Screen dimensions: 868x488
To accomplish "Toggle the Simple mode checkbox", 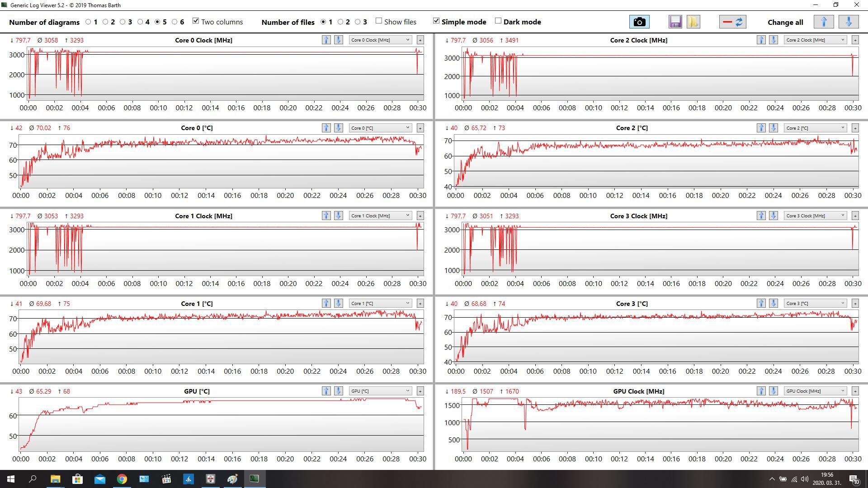I will click(x=436, y=21).
